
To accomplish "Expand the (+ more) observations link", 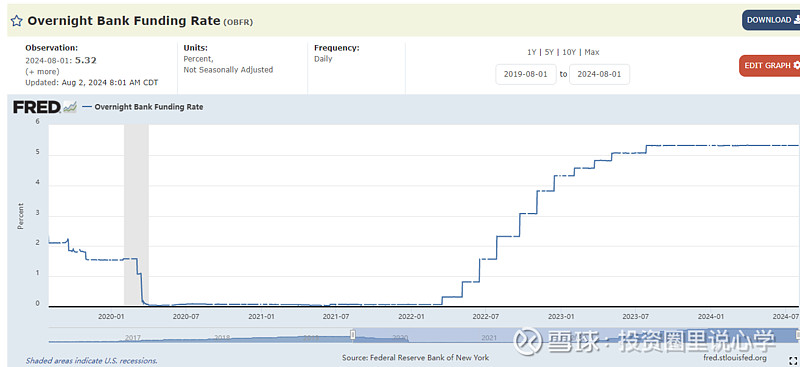I will pos(42,71).
